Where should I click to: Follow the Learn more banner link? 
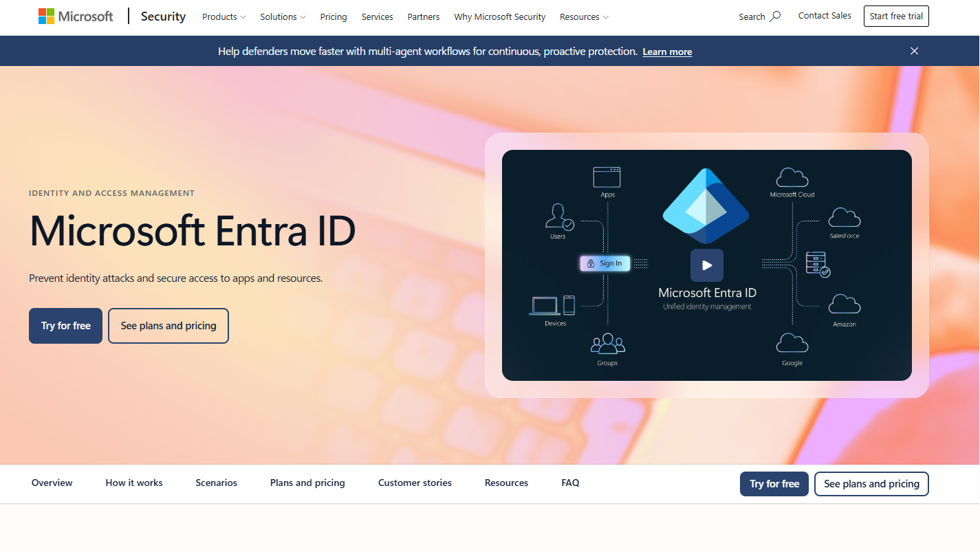(x=667, y=52)
